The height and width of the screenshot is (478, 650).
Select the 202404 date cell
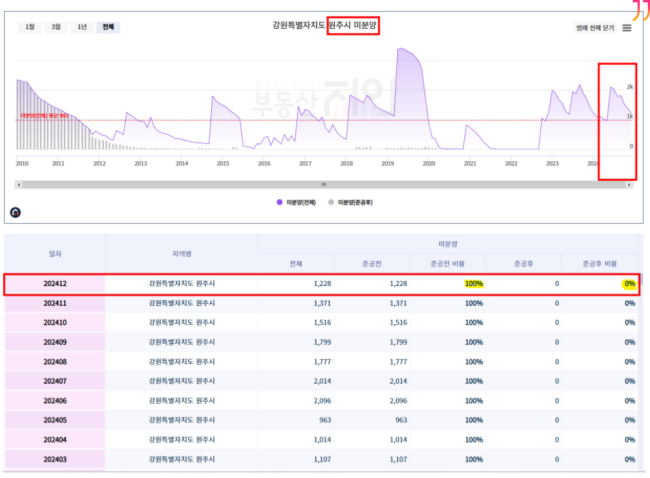point(55,439)
